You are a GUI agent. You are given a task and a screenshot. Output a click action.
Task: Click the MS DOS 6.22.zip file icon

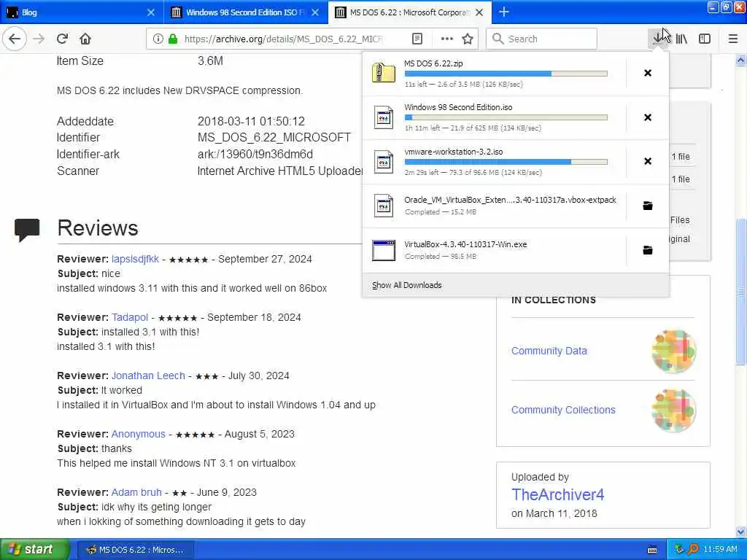tap(384, 73)
